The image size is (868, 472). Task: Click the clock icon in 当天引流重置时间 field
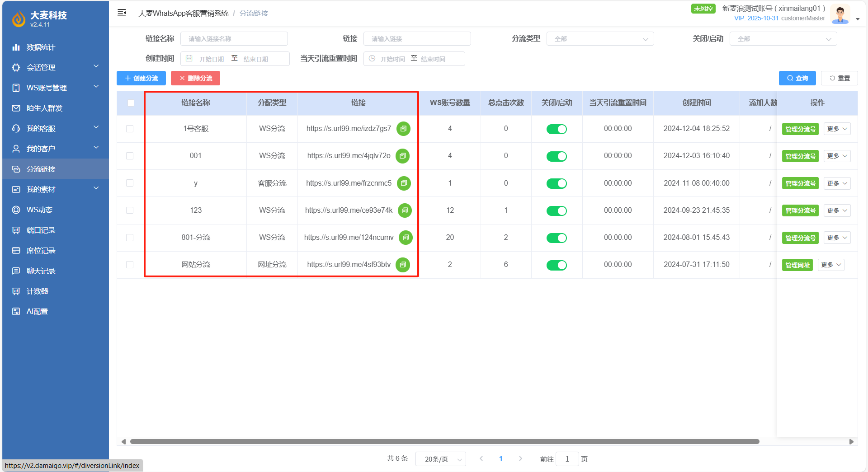[x=372, y=59]
